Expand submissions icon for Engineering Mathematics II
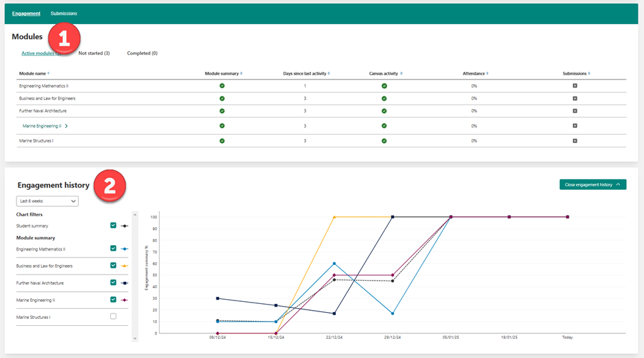The width and height of the screenshot is (644, 358). (x=575, y=86)
